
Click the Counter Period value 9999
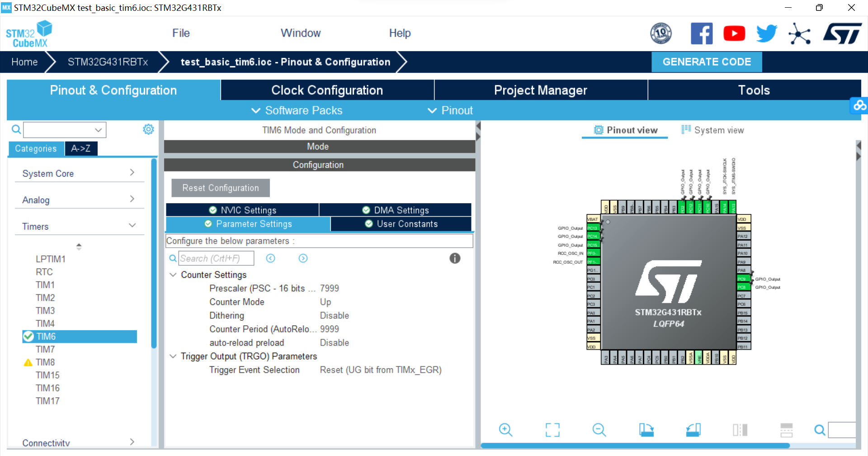pos(330,329)
